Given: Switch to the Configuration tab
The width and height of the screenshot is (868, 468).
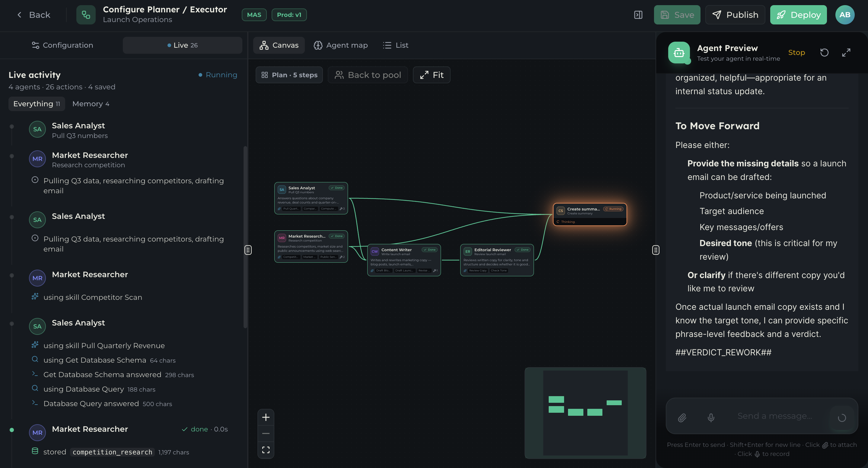Looking at the screenshot, I should (62, 45).
